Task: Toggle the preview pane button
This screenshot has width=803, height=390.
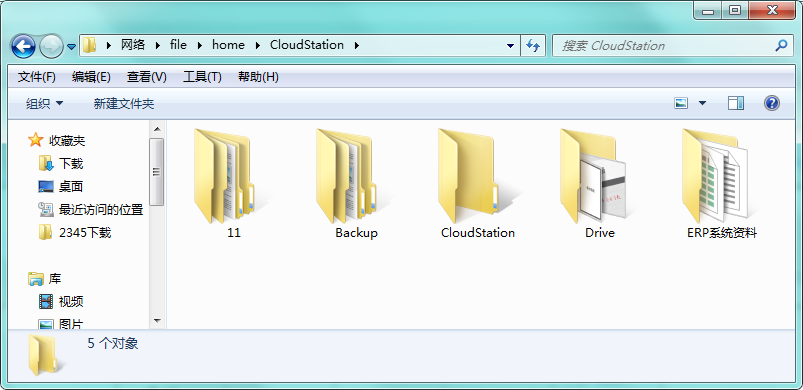Action: tap(736, 103)
